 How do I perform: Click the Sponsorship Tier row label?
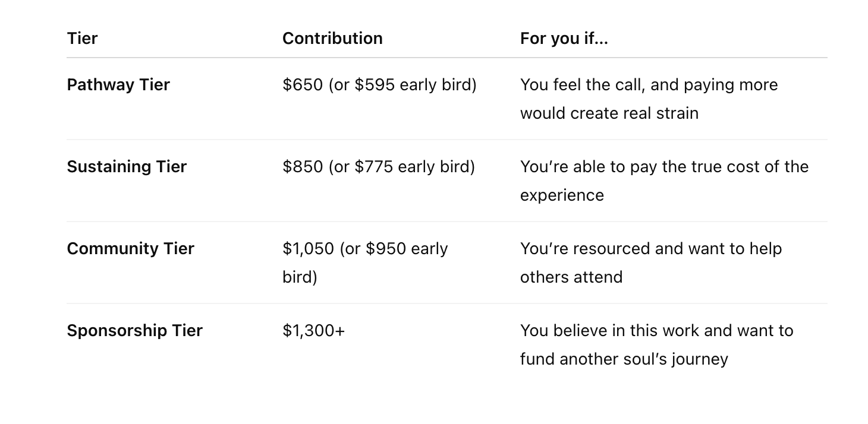click(x=134, y=331)
